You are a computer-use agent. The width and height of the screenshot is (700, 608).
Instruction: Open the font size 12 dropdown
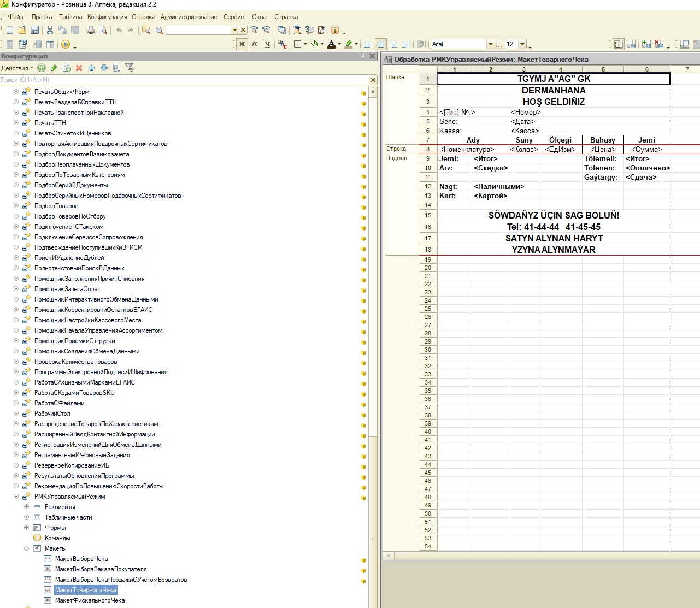click(x=522, y=44)
